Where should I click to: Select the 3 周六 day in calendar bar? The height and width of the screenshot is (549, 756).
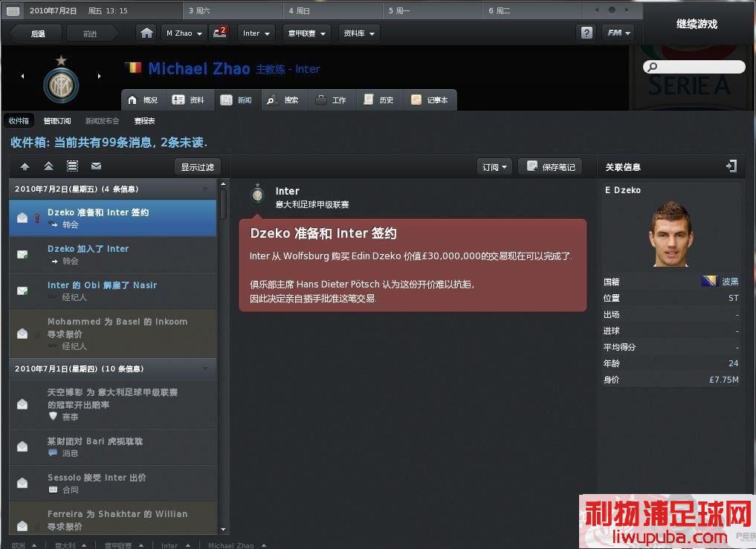coord(233,10)
